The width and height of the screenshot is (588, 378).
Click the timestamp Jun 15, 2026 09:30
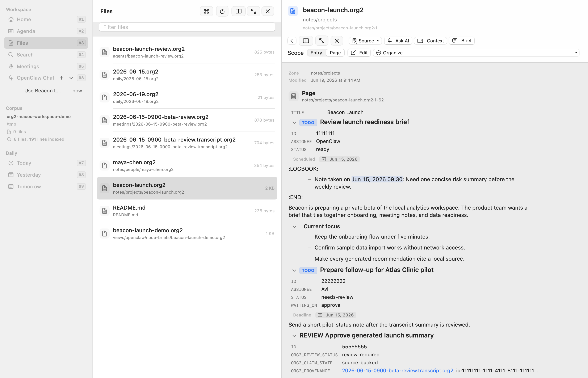(x=377, y=179)
